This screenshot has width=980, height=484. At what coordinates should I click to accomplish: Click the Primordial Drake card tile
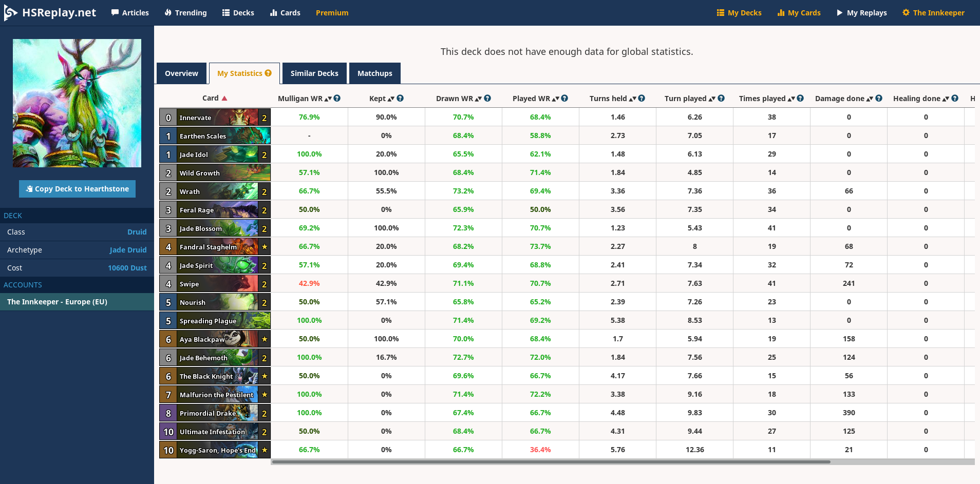pyautogui.click(x=215, y=413)
